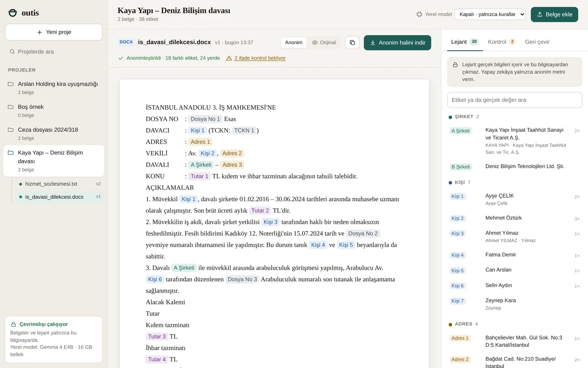Select the B Şirketi legend entry
The width and height of the screenshot is (588, 368).
point(514,167)
